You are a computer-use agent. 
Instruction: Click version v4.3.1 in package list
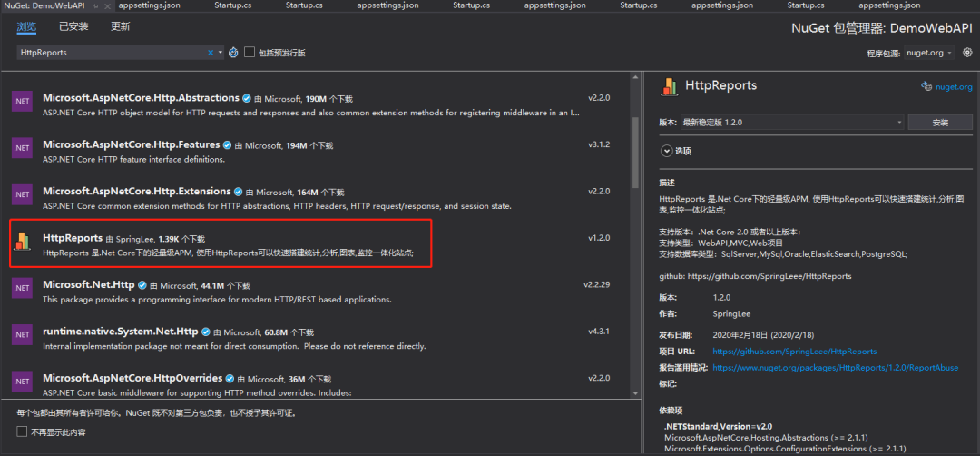pos(599,332)
